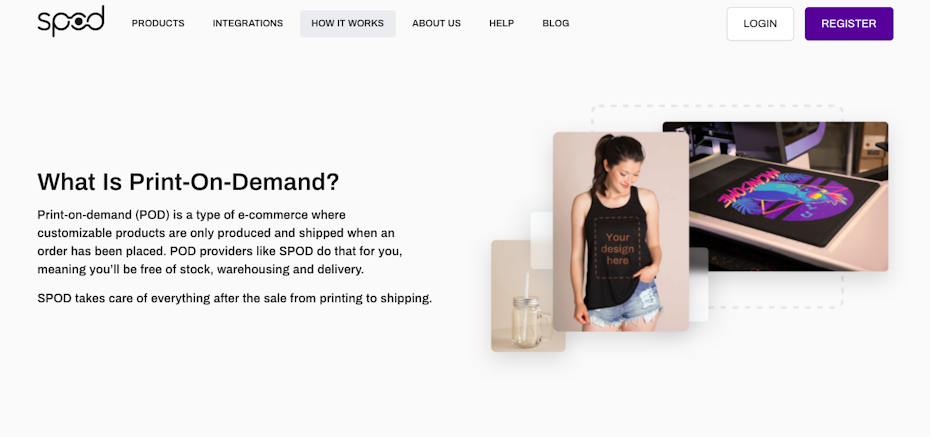This screenshot has height=437, width=930.
Task: Click the paragraph starting 'Print-on-demand (POD)'
Action: click(x=220, y=242)
